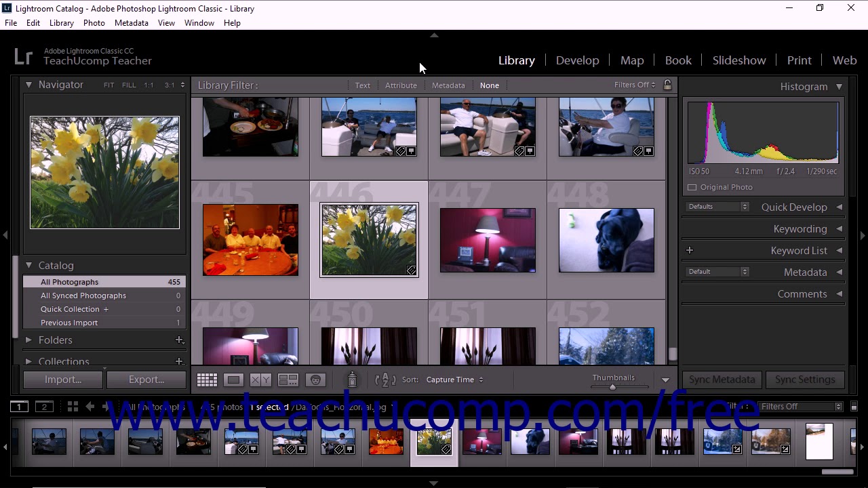
Task: Open the Metadata menu
Action: pos(132,23)
